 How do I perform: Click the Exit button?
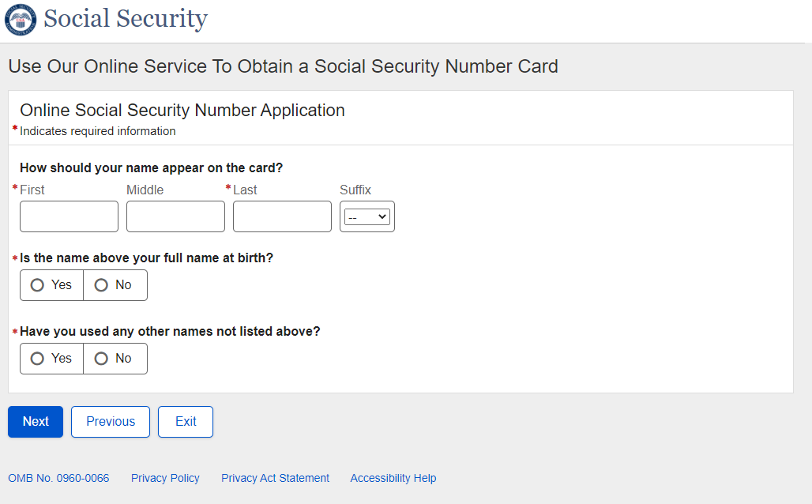pyautogui.click(x=186, y=422)
